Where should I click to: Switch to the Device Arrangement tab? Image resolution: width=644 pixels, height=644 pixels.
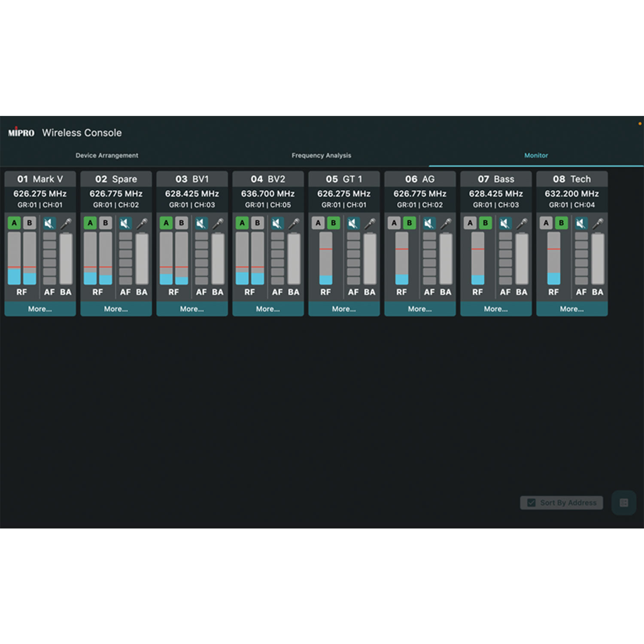(x=107, y=155)
